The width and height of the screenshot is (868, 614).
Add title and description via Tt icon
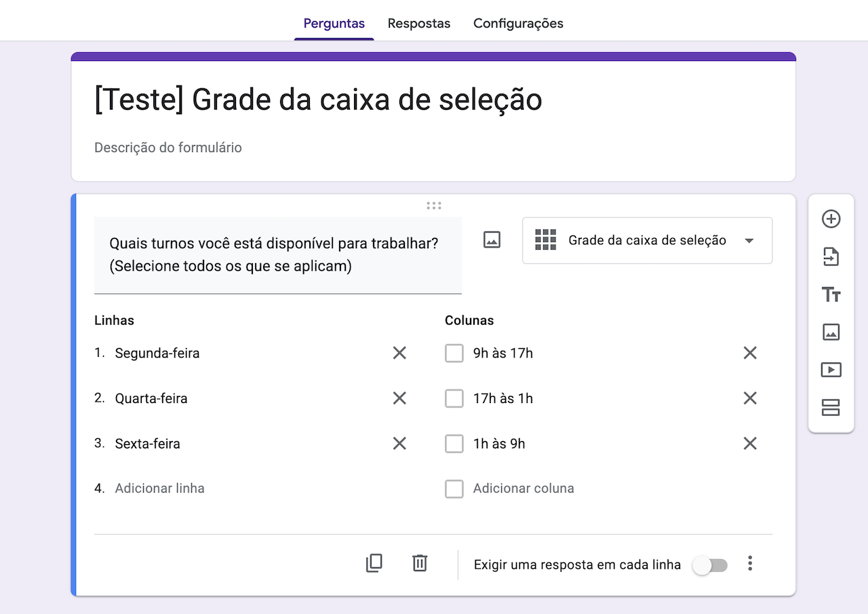[x=831, y=294]
